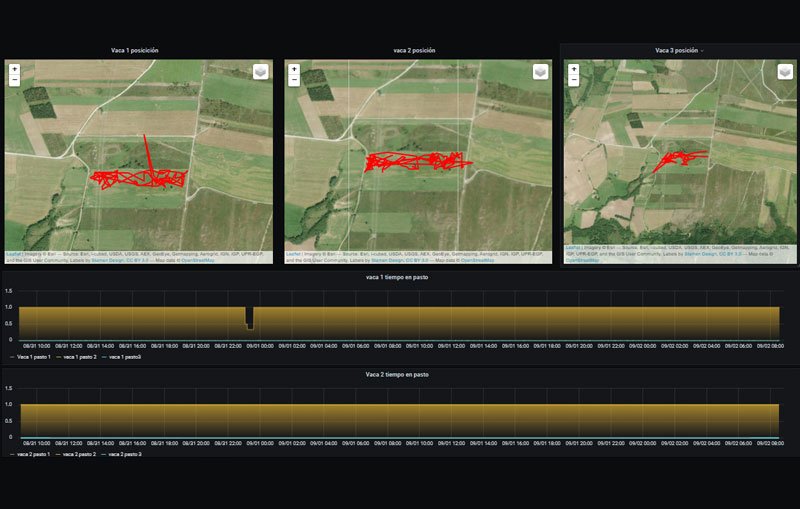The width and height of the screenshot is (800, 509).
Task: Open the 'Vaca 1 posicición' panel title menu
Action: (x=134, y=50)
